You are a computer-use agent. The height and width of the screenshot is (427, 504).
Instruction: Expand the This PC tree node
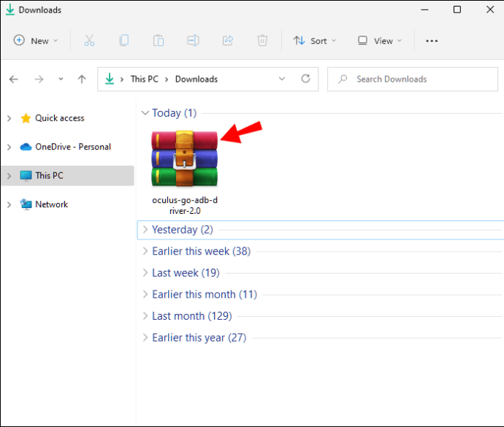pyautogui.click(x=9, y=176)
